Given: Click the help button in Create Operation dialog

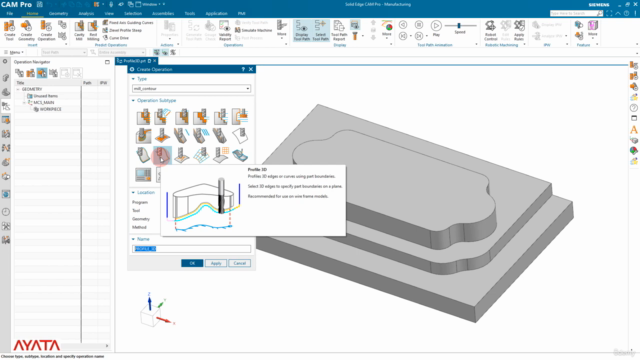Looking at the screenshot, I should pos(243,69).
